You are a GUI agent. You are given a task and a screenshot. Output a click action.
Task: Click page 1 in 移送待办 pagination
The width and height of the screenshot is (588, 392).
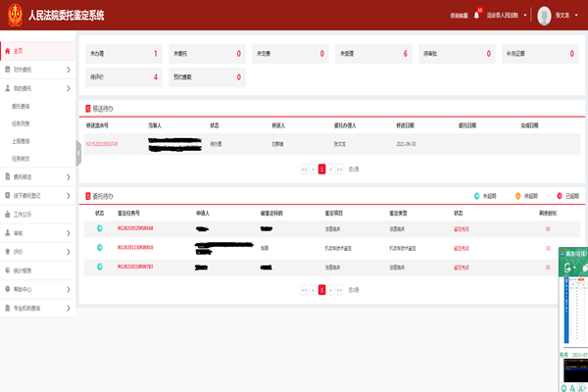point(321,169)
